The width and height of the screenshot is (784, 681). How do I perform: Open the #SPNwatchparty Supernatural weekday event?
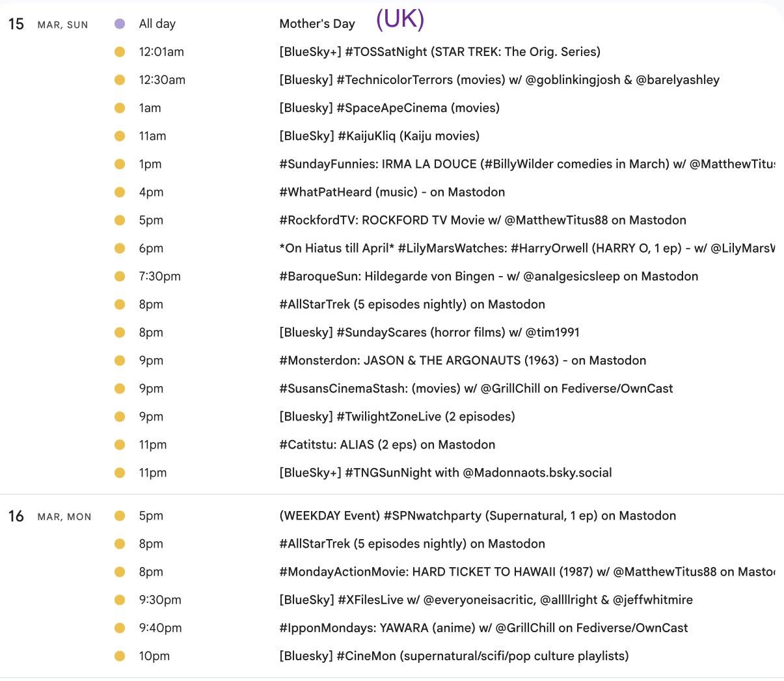pos(477,516)
